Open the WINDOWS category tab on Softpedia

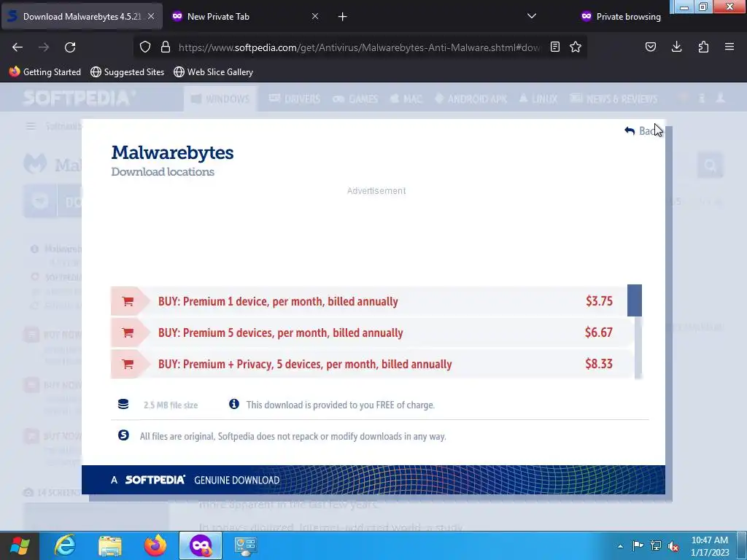[220, 99]
